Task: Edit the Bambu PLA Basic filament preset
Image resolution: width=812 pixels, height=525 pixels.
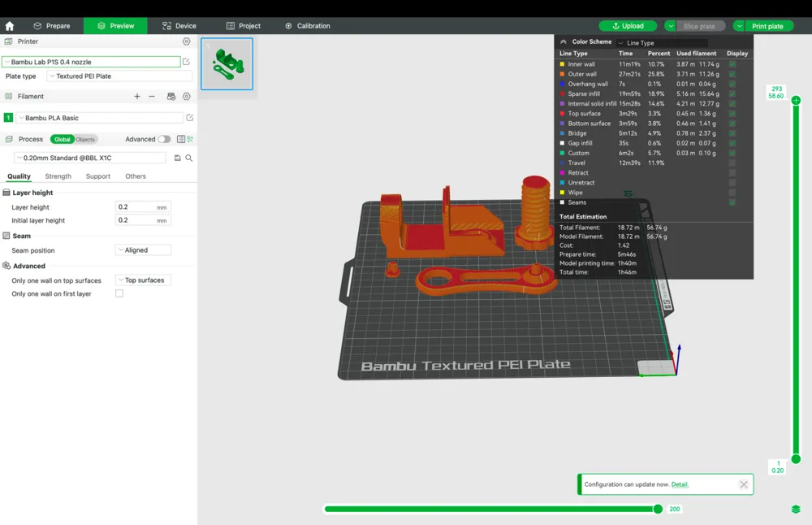Action: tap(190, 118)
